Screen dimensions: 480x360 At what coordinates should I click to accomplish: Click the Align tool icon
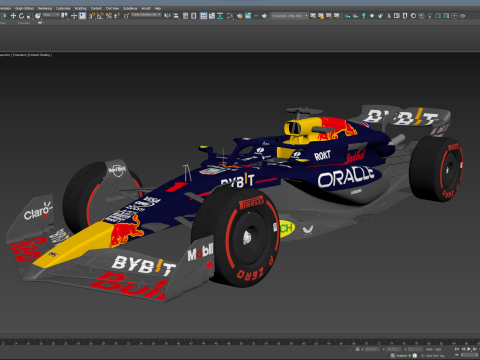coord(176,16)
